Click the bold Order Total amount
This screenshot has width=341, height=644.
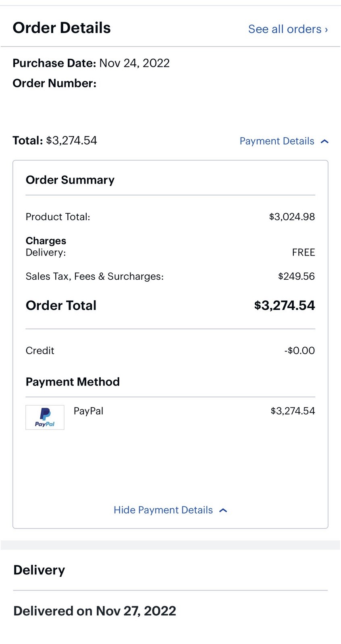[x=284, y=305]
